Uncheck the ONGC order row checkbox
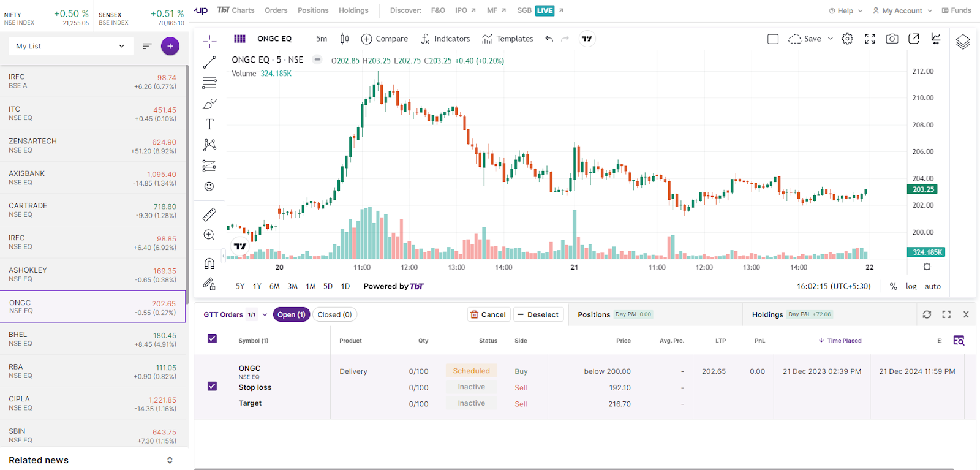Viewport: 980px width, 470px height. [212, 386]
